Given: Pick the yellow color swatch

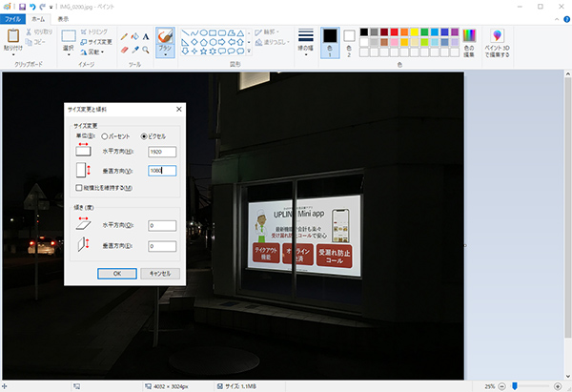Looking at the screenshot, I should coord(415,32).
